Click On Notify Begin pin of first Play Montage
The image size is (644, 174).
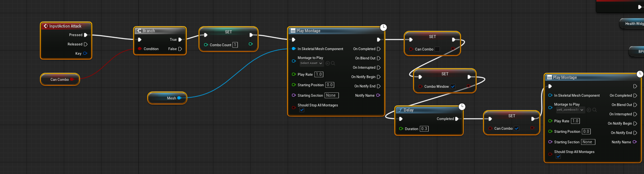point(379,77)
